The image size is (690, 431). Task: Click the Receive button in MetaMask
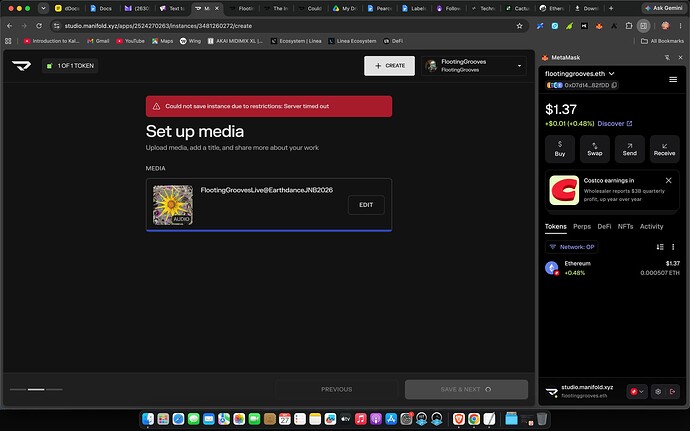click(664, 149)
